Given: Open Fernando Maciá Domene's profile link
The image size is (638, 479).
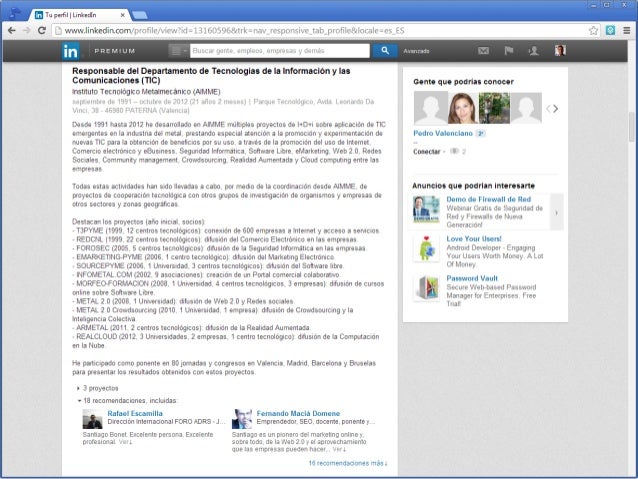Looking at the screenshot, I should click(x=298, y=413).
